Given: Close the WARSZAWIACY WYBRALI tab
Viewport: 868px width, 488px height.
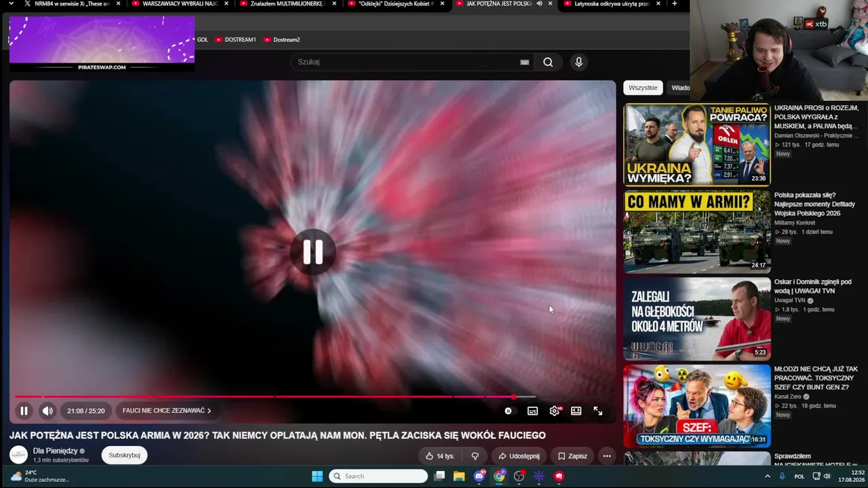Looking at the screenshot, I should point(226,3).
